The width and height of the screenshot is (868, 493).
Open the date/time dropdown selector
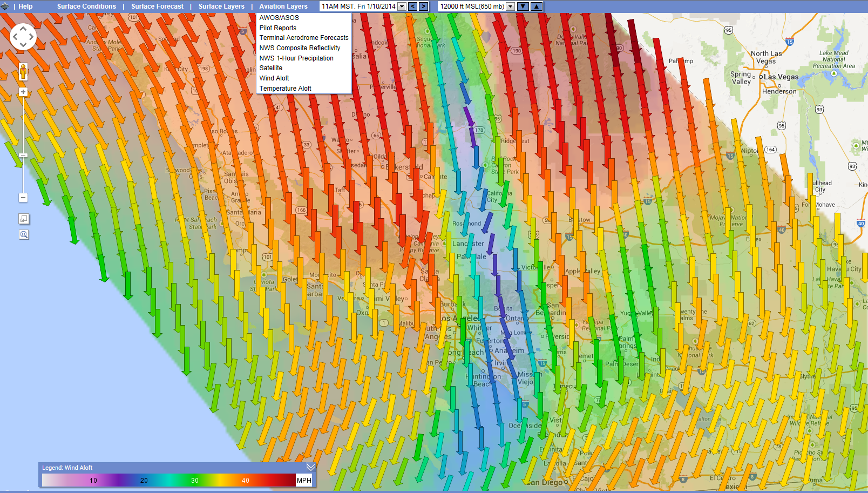(401, 6)
